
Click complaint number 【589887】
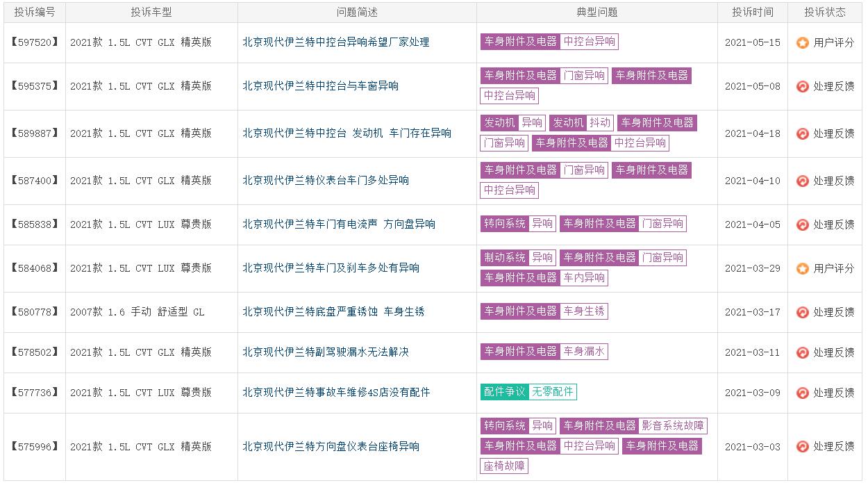(x=35, y=133)
